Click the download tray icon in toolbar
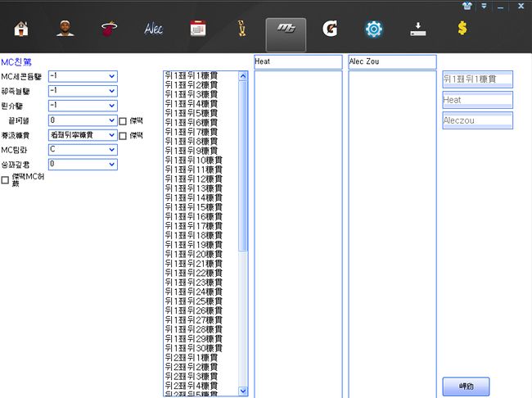The width and height of the screenshot is (532, 398). (x=417, y=29)
